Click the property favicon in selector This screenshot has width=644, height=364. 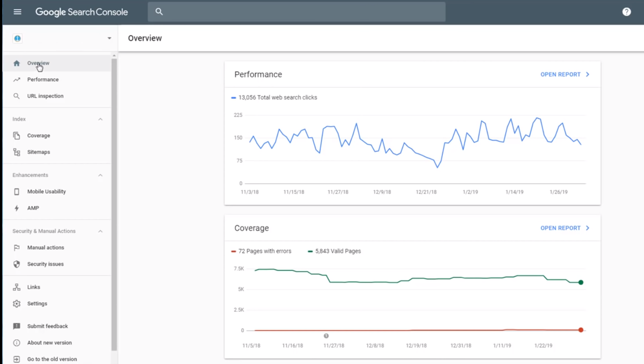click(x=17, y=38)
